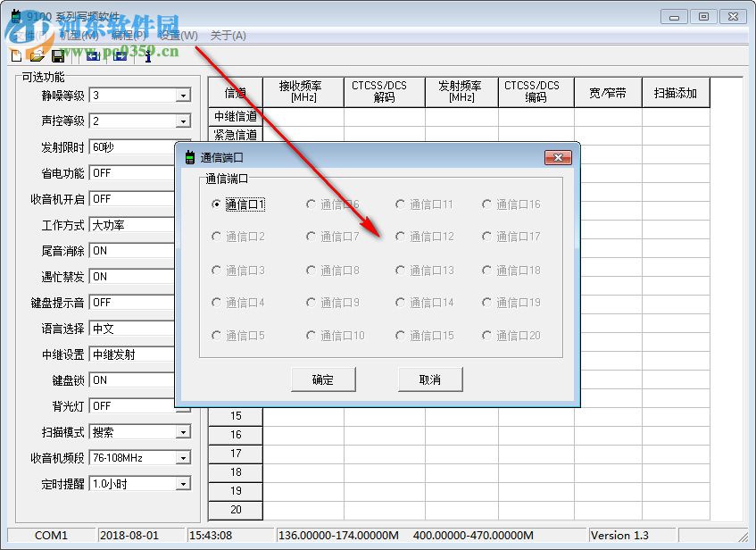Click Version 1.3 in the status bar

pos(619,536)
